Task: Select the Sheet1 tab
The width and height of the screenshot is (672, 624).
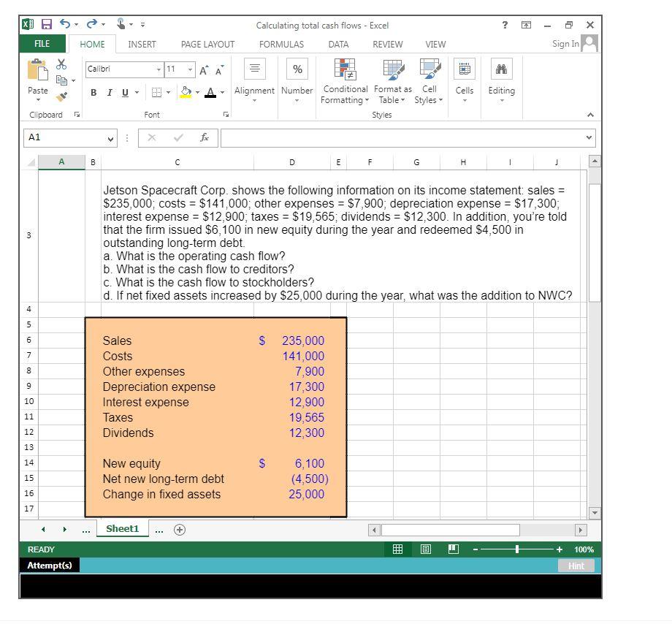Action: pos(122,528)
